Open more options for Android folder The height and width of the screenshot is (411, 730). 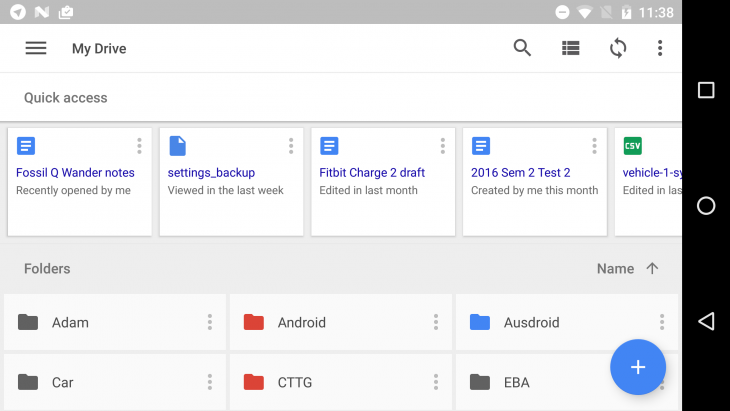436,322
